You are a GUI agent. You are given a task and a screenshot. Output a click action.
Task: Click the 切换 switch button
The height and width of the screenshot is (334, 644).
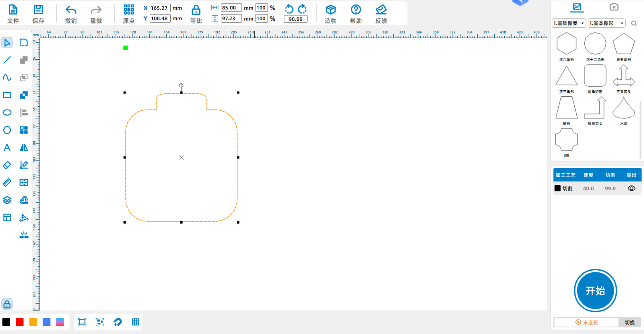pyautogui.click(x=630, y=322)
